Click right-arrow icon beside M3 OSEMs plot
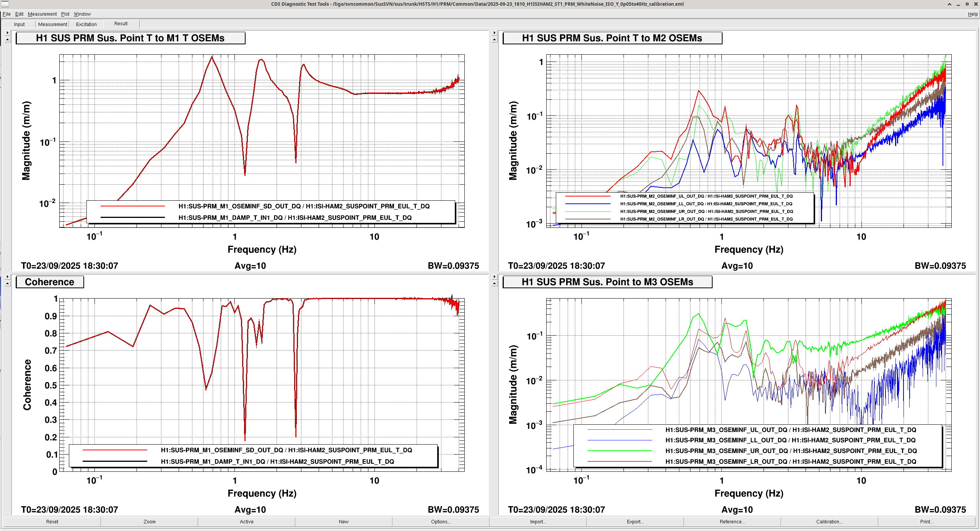Viewport: 980px width, 531px height. click(494, 276)
